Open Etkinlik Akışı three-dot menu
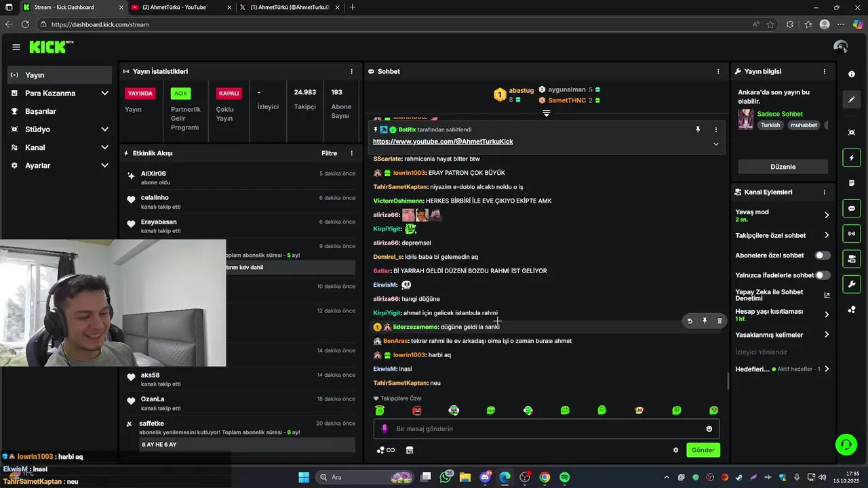Viewport: 868px width, 488px height. click(351, 153)
